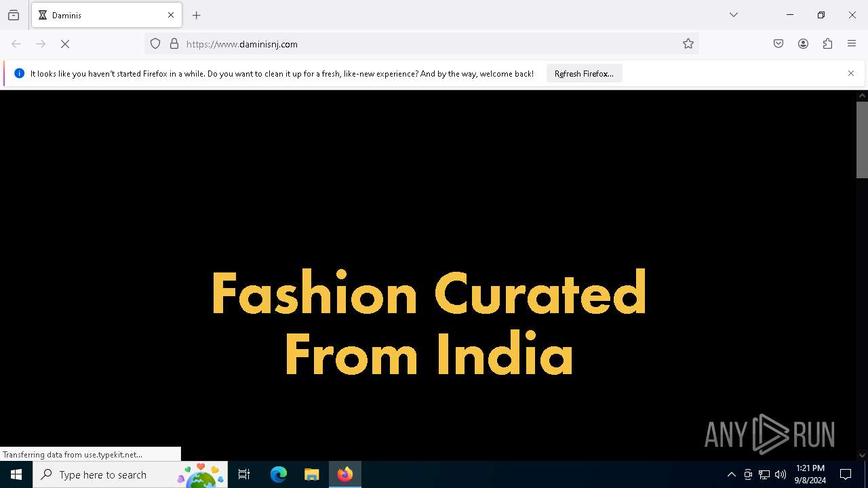
Task: Minimize the Firefox window
Action: pos(790,15)
